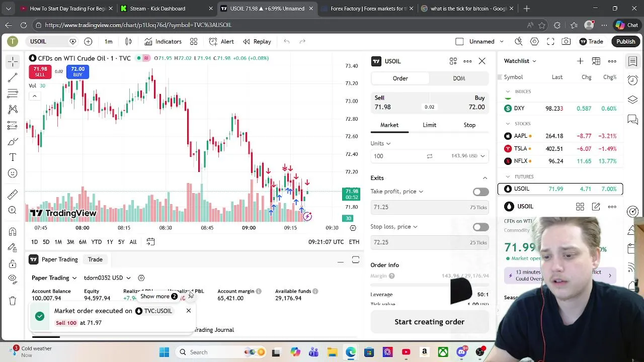Select the Text drawing tool
The height and width of the screenshot is (362, 644).
point(13,157)
